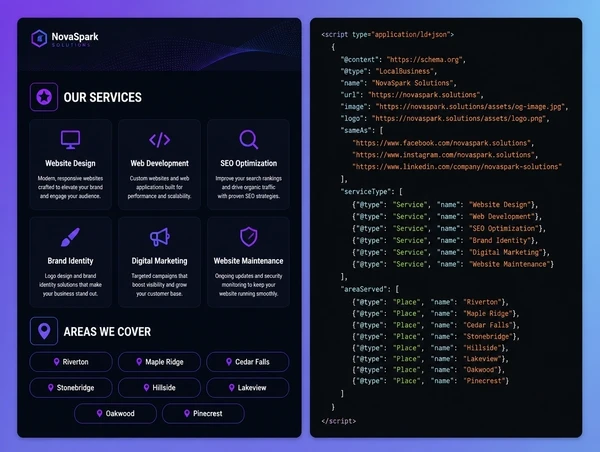Click the AREAS WE COVER heading

[107, 331]
